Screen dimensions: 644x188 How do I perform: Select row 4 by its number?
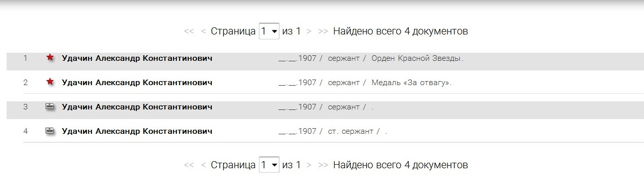[x=25, y=131]
